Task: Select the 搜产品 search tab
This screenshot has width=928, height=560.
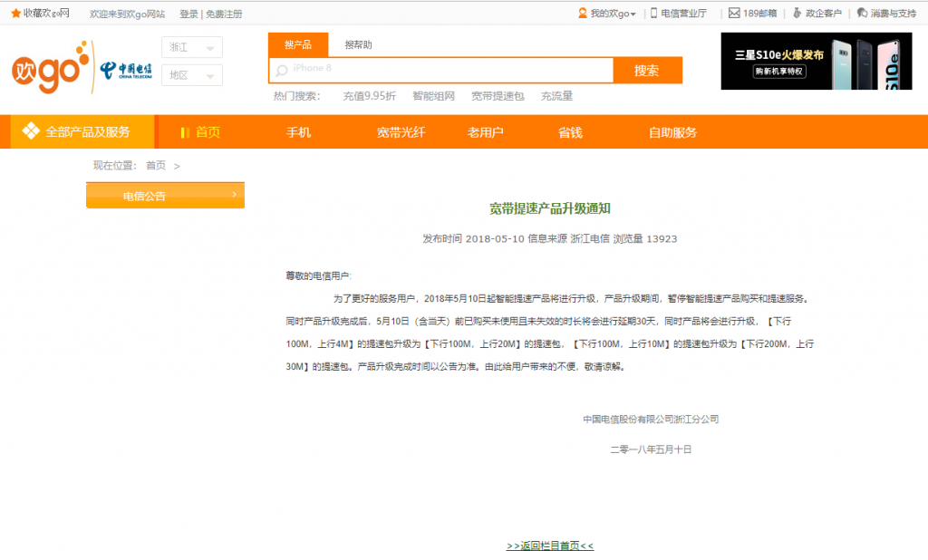Action: point(297,44)
